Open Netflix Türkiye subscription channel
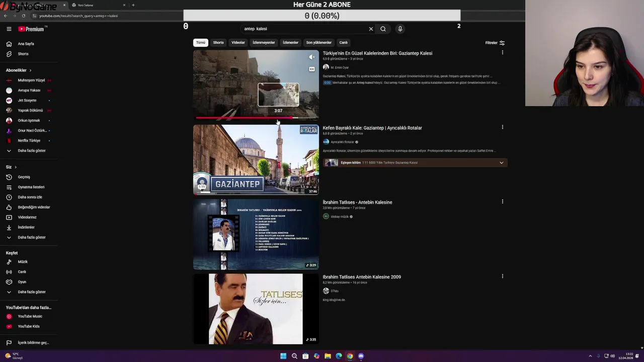The width and height of the screenshot is (644, 362). click(x=29, y=141)
